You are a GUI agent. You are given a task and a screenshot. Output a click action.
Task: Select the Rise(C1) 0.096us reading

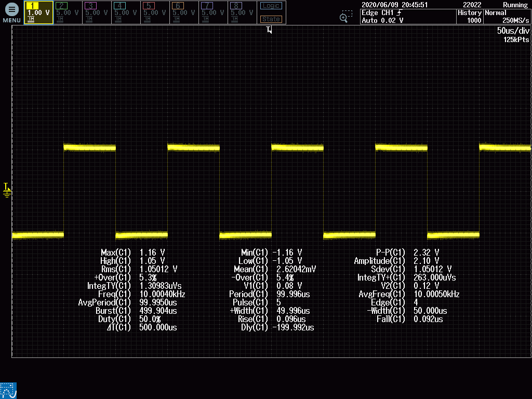tap(272, 320)
